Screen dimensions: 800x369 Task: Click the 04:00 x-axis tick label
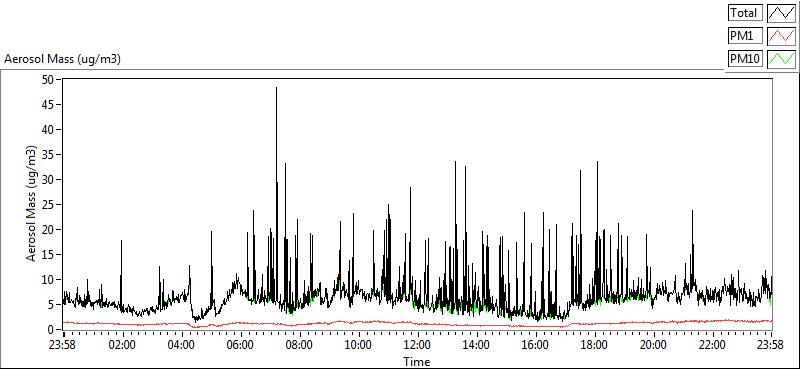click(182, 345)
